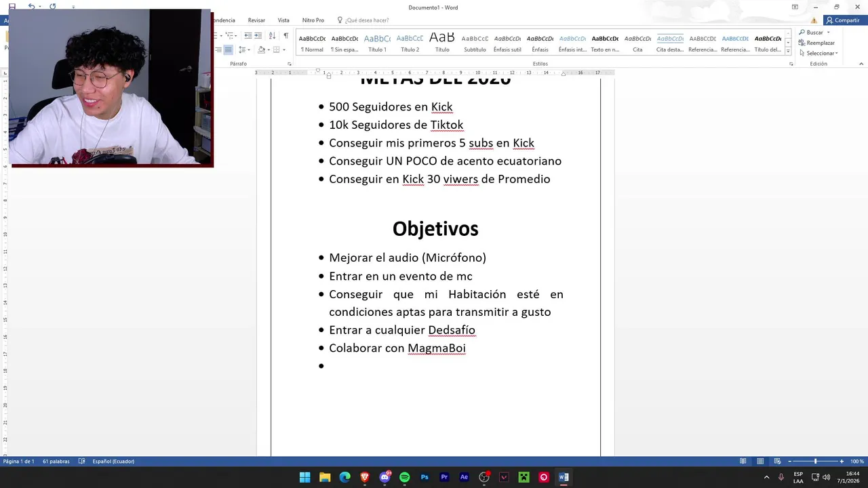This screenshot has height=488, width=868.
Task: Click the proofing check icon in status bar
Action: (x=82, y=462)
